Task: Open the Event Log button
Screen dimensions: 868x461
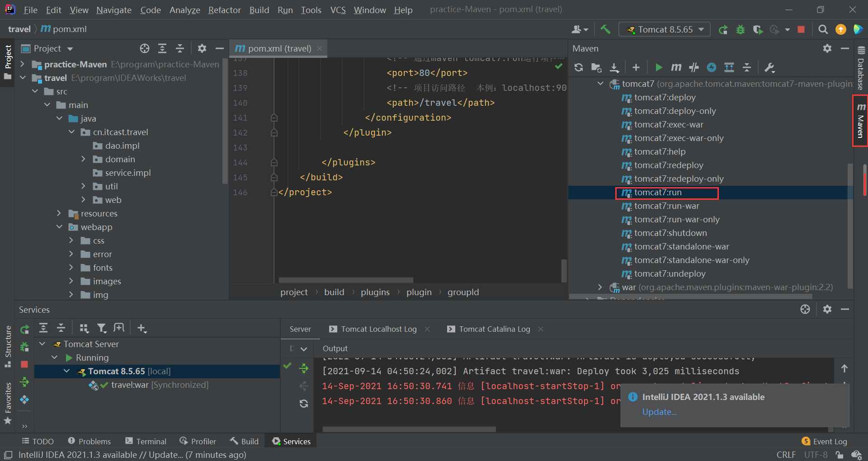Action: [825, 441]
